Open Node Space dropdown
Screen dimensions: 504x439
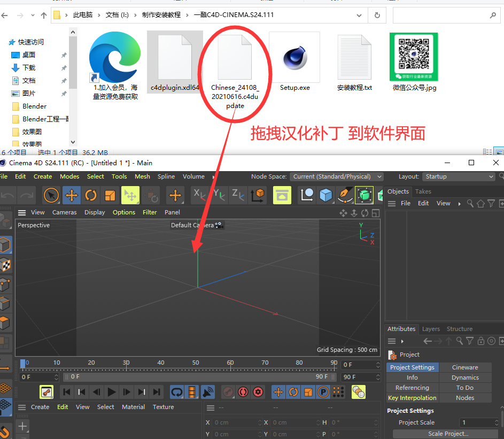point(337,176)
